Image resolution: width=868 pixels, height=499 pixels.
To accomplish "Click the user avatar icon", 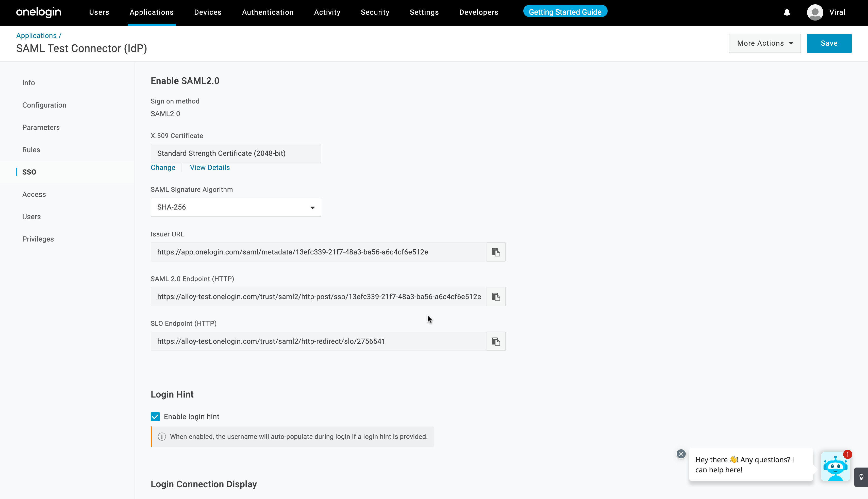I will (815, 12).
